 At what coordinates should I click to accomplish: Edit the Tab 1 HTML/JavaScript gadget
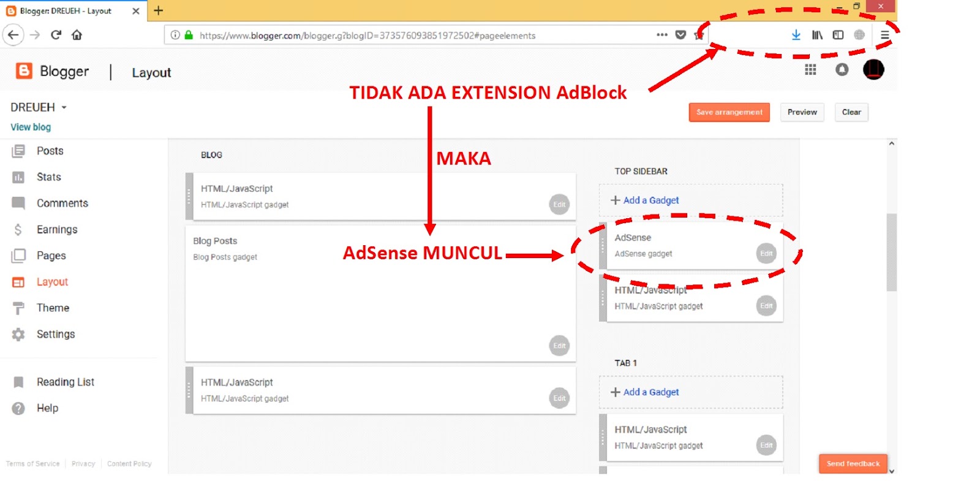766,445
